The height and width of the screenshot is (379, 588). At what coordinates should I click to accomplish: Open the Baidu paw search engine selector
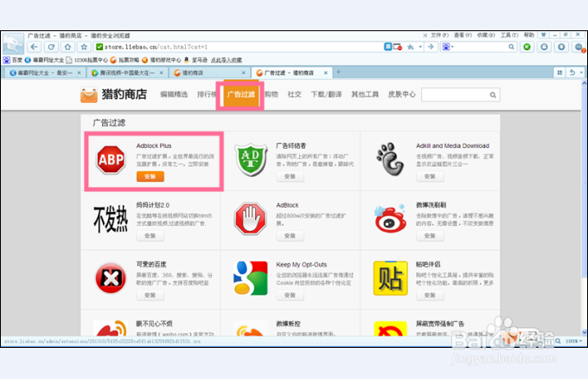448,47
